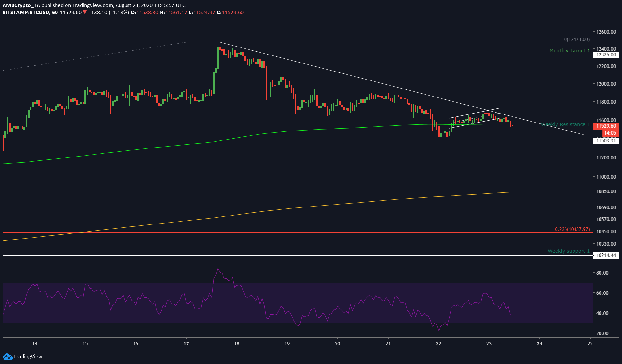This screenshot has width=622, height=364.
Task: Click the BITSTAMP:BTCUSD symbol title
Action: coord(26,13)
